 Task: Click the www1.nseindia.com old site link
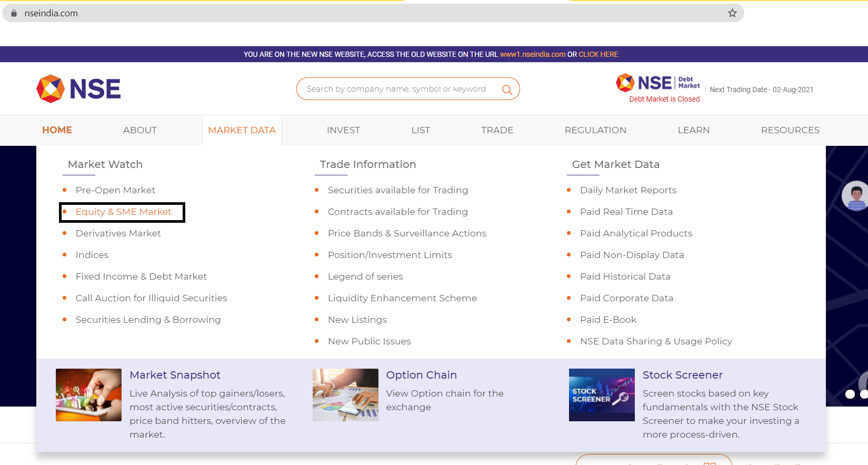533,54
